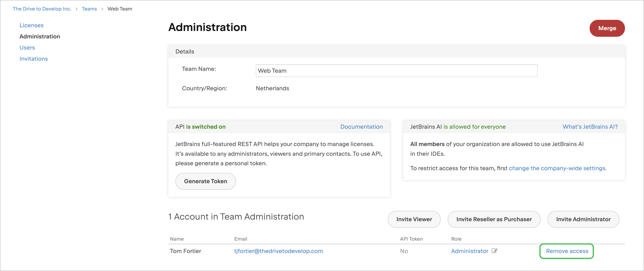644x271 pixels.
Task: Click Invite Viewer button
Action: (x=414, y=219)
